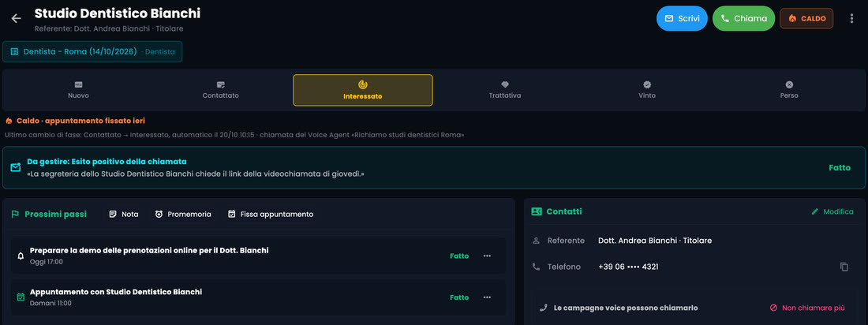Click the Scrivi message button
Viewport: 868px width, 325px height.
682,18
